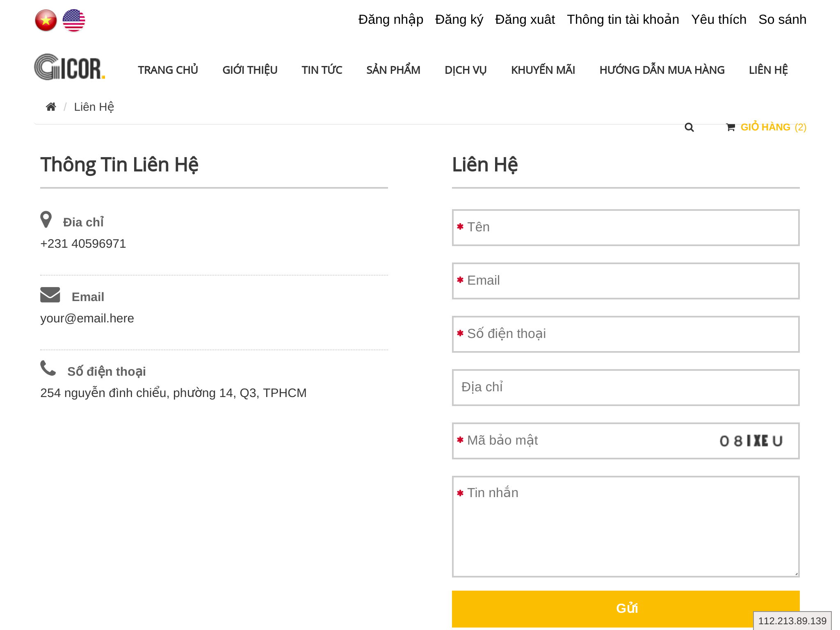
Task: Click the Liên Hệ breadcrumb
Action: 94,107
